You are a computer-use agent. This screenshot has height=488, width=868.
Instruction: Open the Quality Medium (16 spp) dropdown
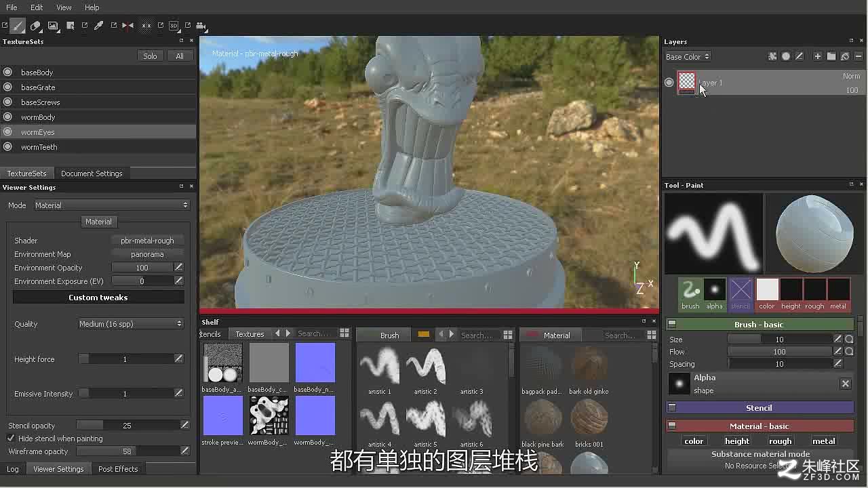click(131, 324)
